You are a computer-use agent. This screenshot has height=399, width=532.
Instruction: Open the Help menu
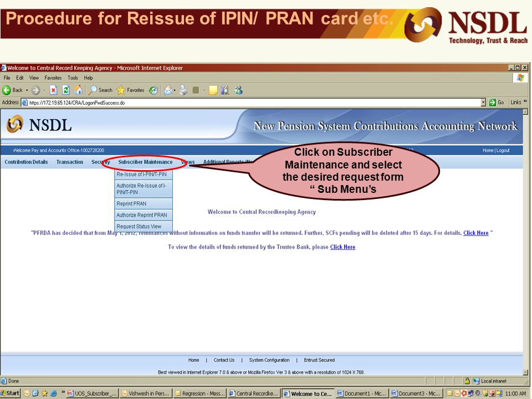pyautogui.click(x=88, y=78)
